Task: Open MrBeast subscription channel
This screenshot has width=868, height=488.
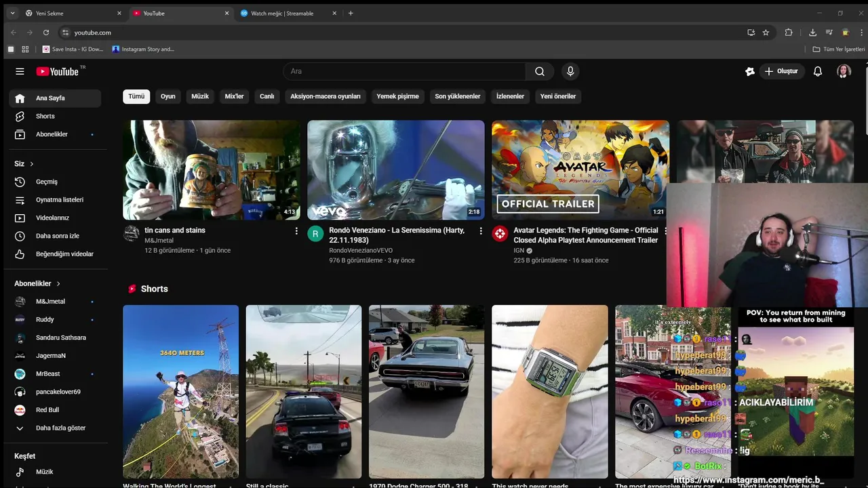Action: click(55, 374)
